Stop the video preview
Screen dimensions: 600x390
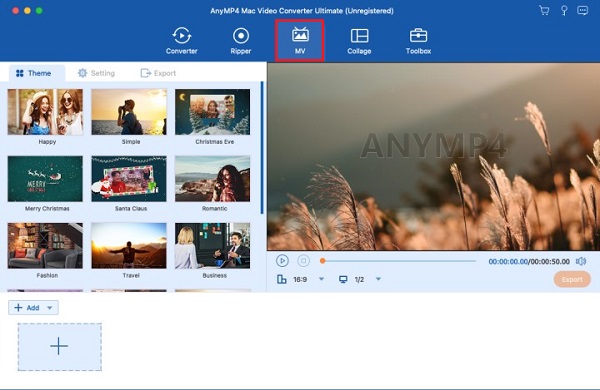(303, 261)
